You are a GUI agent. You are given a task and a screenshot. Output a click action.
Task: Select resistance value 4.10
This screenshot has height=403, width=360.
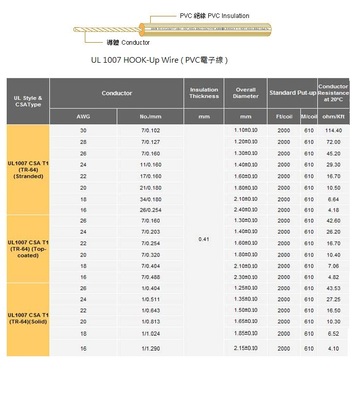[333, 348]
